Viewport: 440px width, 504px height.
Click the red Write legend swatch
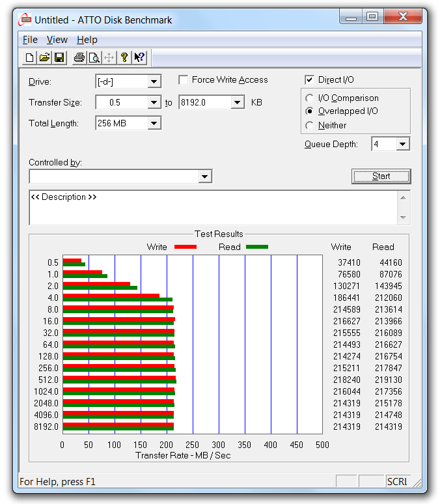pos(185,247)
